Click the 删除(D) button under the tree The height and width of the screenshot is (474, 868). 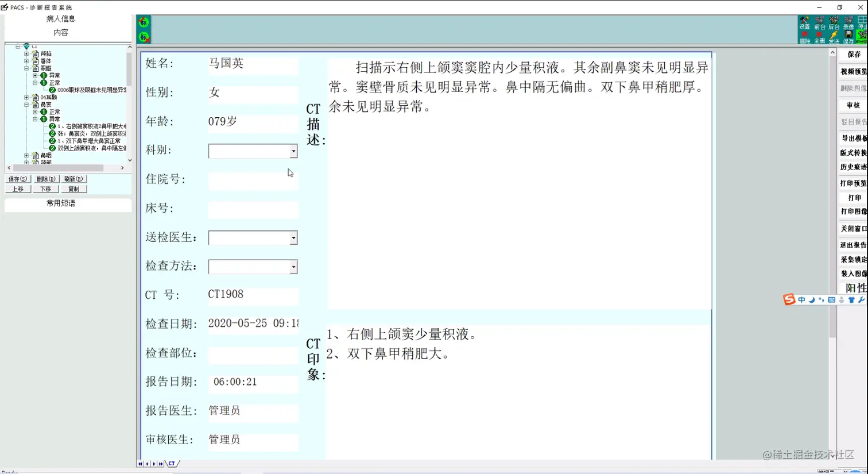coord(46,179)
